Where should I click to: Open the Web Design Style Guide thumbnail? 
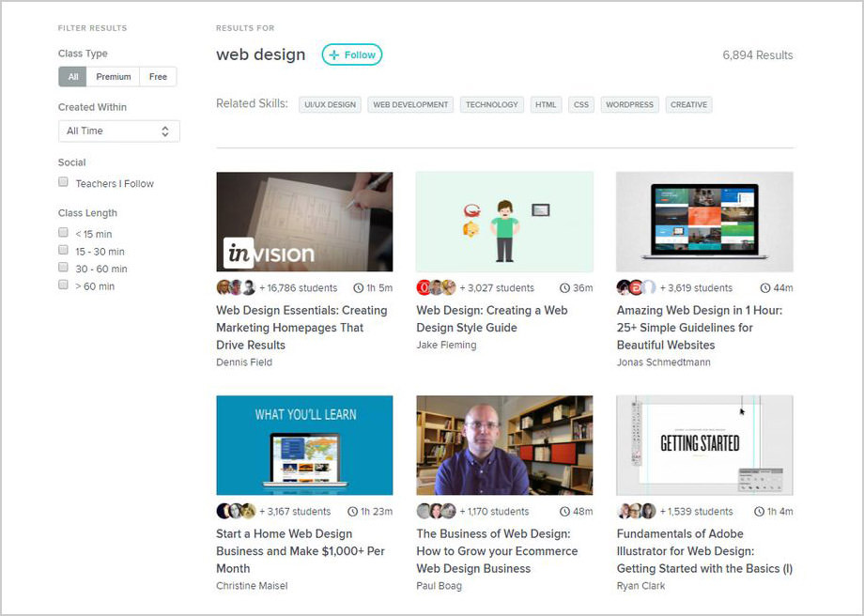(x=504, y=222)
